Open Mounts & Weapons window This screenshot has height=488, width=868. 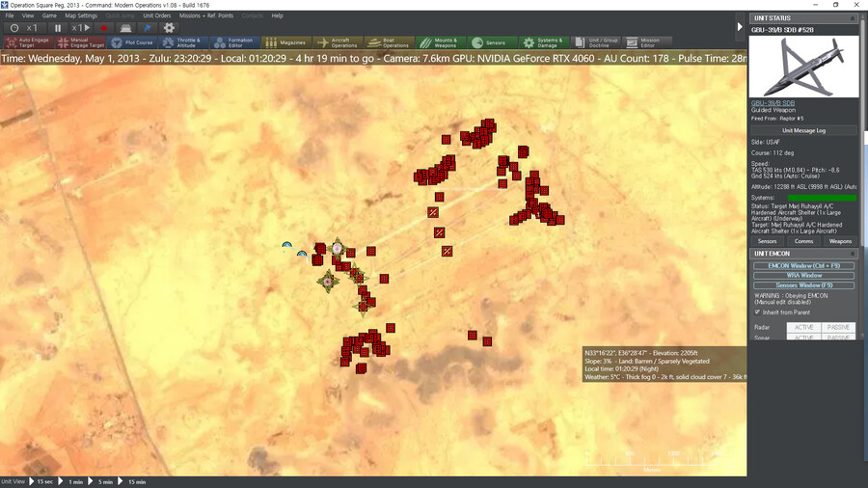pos(441,42)
